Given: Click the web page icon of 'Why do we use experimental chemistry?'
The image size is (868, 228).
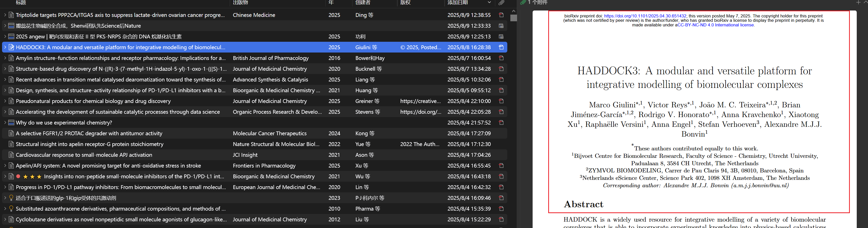Looking at the screenshot, I should [11, 122].
